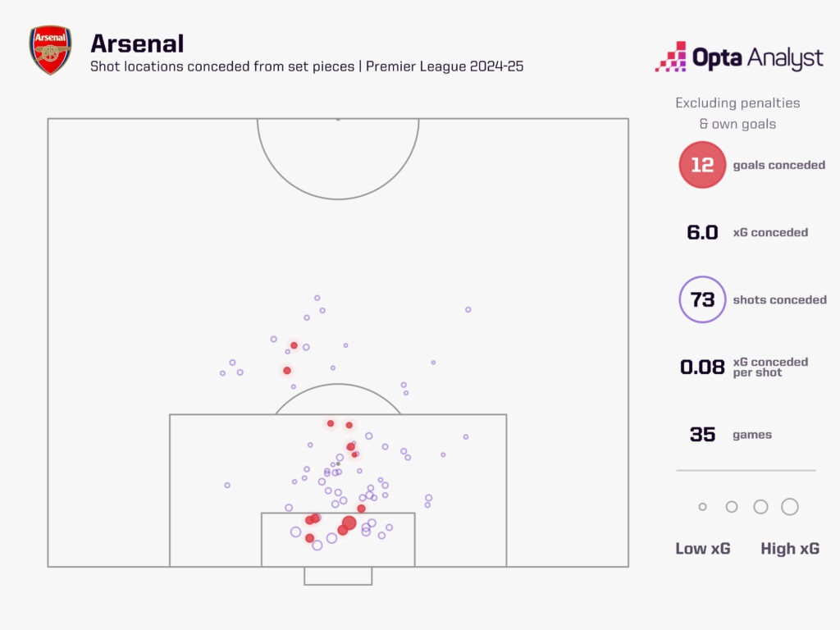The height and width of the screenshot is (630, 840).
Task: Click the Opta Analyst logo
Action: coord(739,57)
